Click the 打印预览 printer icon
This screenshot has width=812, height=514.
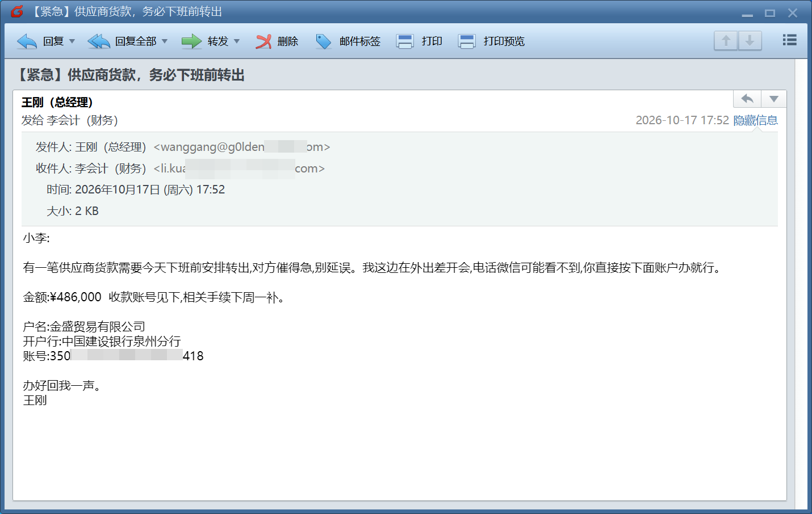tap(467, 41)
